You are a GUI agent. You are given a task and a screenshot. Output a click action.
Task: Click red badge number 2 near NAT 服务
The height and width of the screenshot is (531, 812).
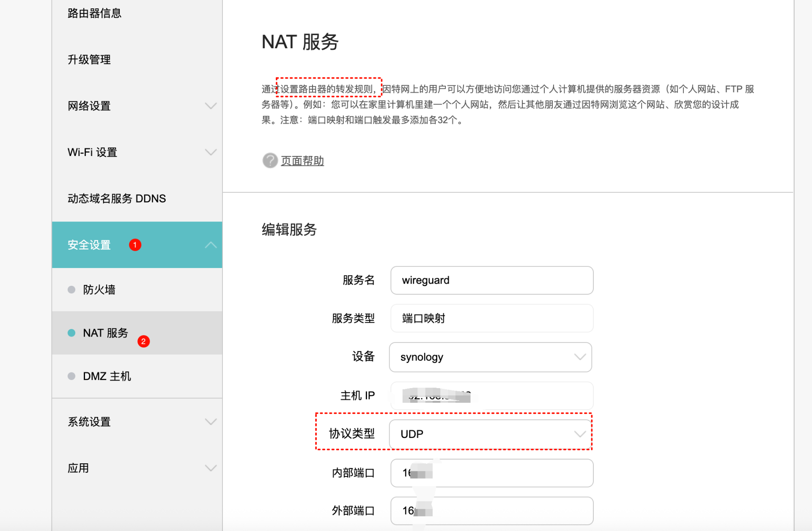143,341
